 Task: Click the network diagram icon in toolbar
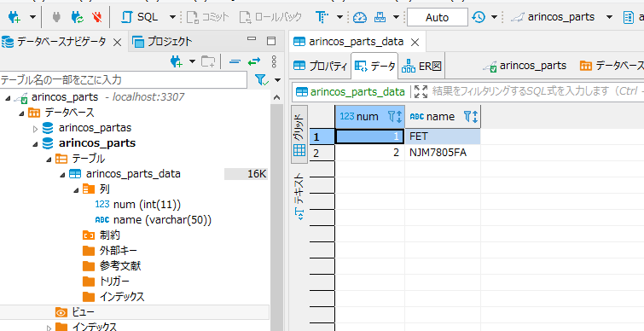[380, 17]
